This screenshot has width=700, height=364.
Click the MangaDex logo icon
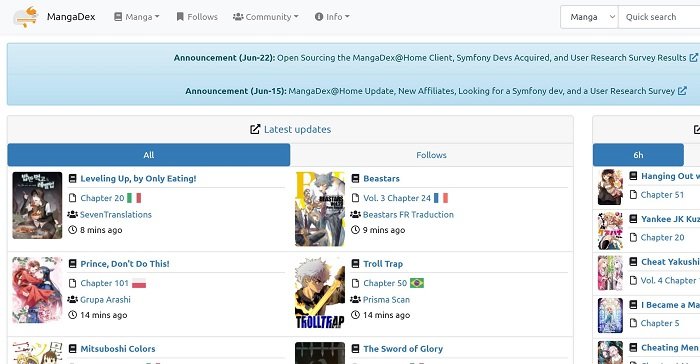click(x=26, y=17)
